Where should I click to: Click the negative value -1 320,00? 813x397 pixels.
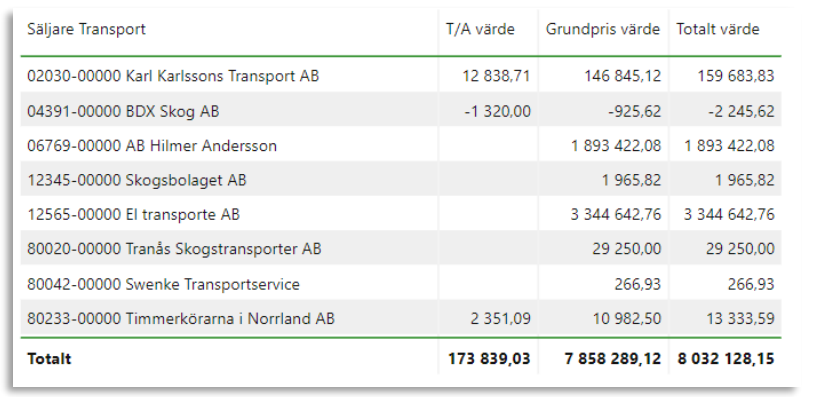(x=498, y=111)
